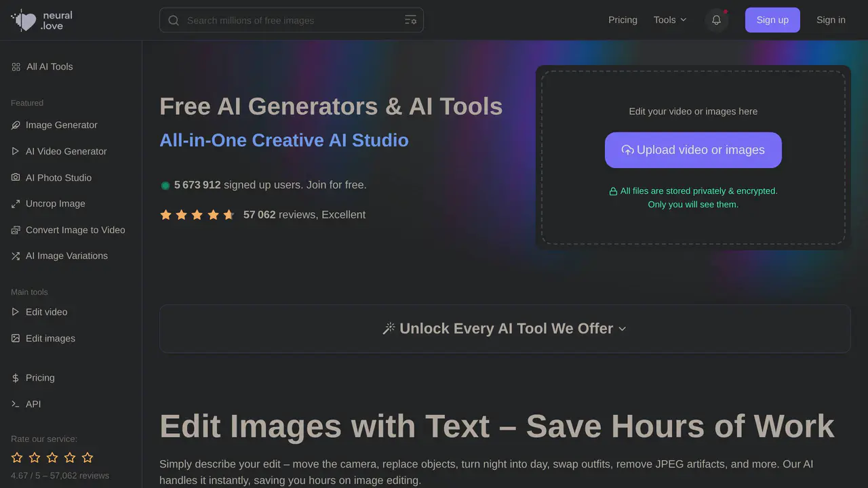The width and height of the screenshot is (868, 488).
Task: Click the green lock icon
Action: [x=613, y=191]
